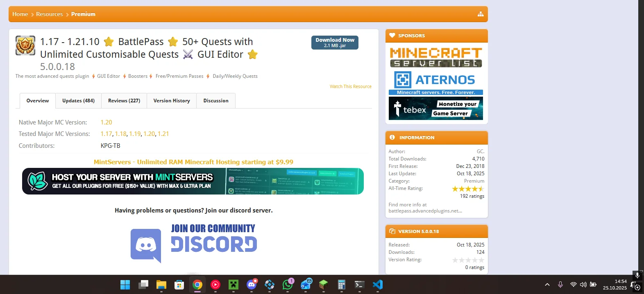
Task: Switch to Google Chrome in the taskbar
Action: point(197,285)
